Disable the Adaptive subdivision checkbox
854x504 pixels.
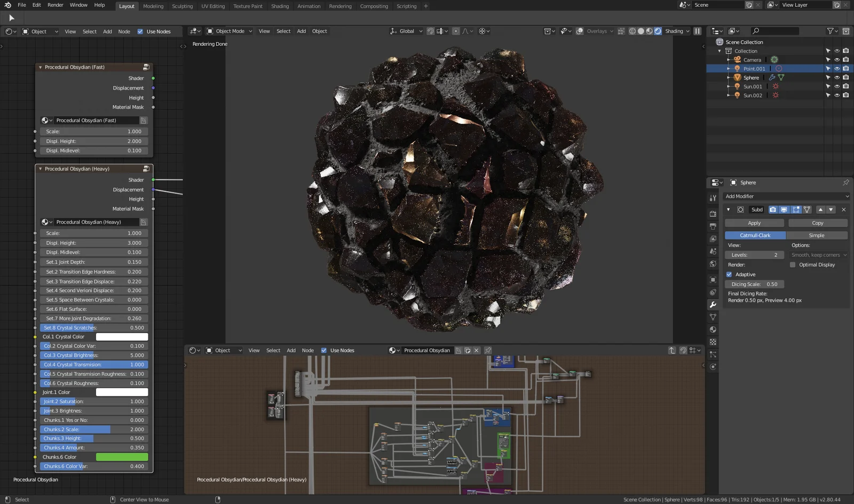click(x=729, y=274)
